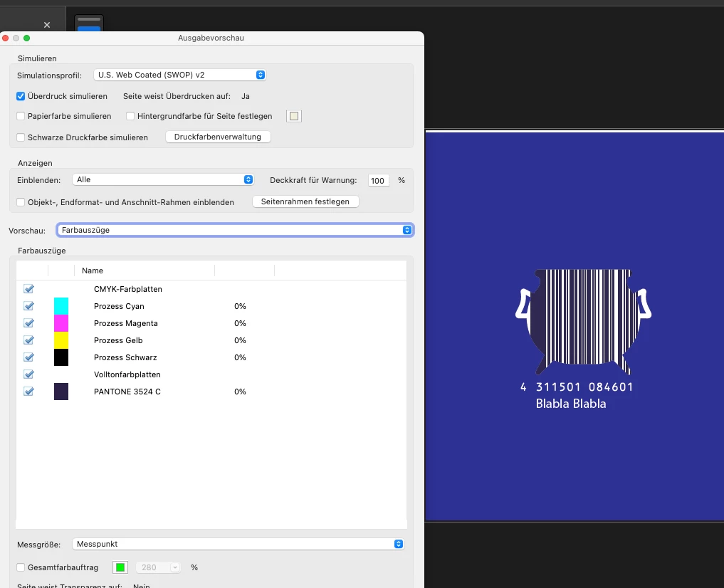Click the barcode number 4 311501 084601
Screen dimensions: 724x588
(x=576, y=387)
